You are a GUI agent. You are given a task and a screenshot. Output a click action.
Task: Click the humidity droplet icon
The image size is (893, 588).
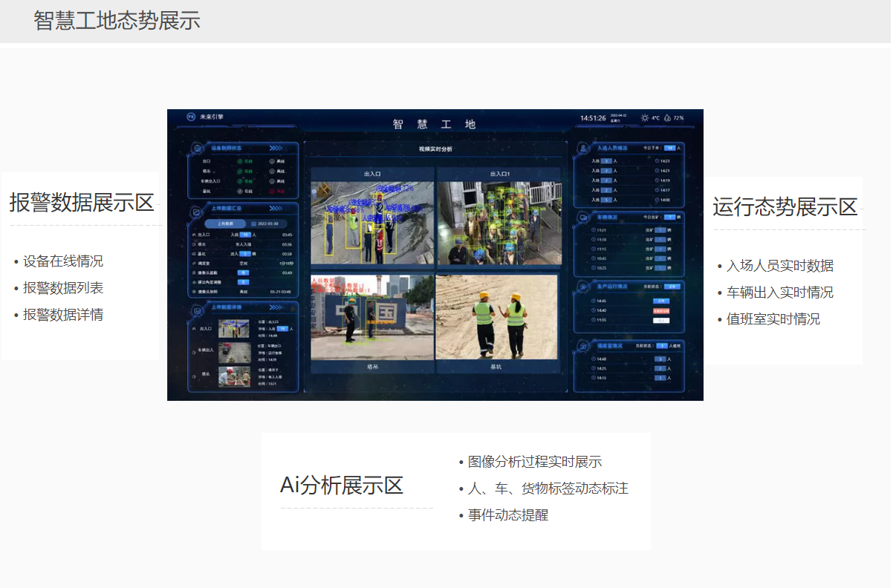click(x=667, y=118)
